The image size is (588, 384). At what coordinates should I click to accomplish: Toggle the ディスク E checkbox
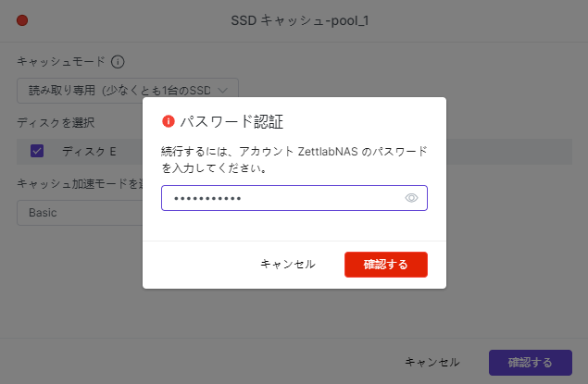(x=37, y=151)
